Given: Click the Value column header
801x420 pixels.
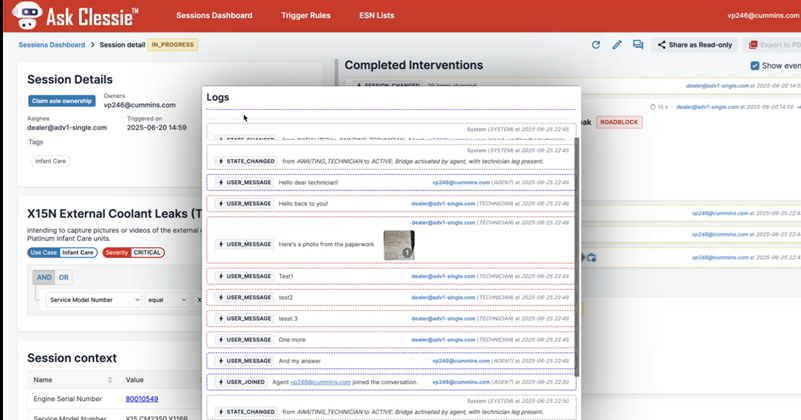Looking at the screenshot, I should (135, 380).
